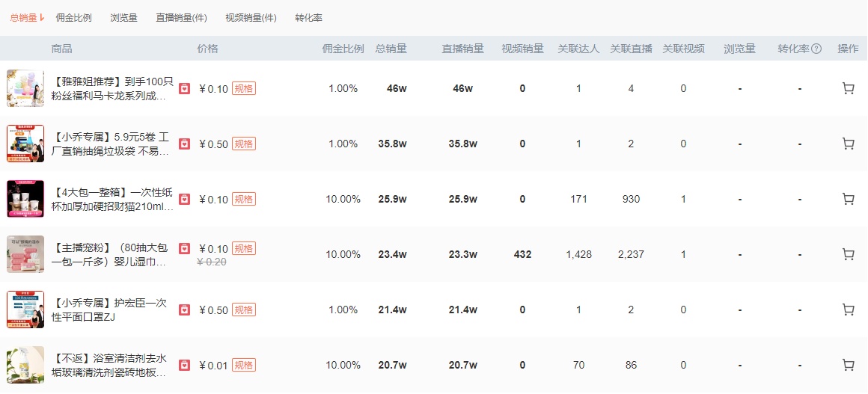The height and width of the screenshot is (394, 868).
Task: Sort by 总销量 descending tab
Action: pyautogui.click(x=26, y=17)
